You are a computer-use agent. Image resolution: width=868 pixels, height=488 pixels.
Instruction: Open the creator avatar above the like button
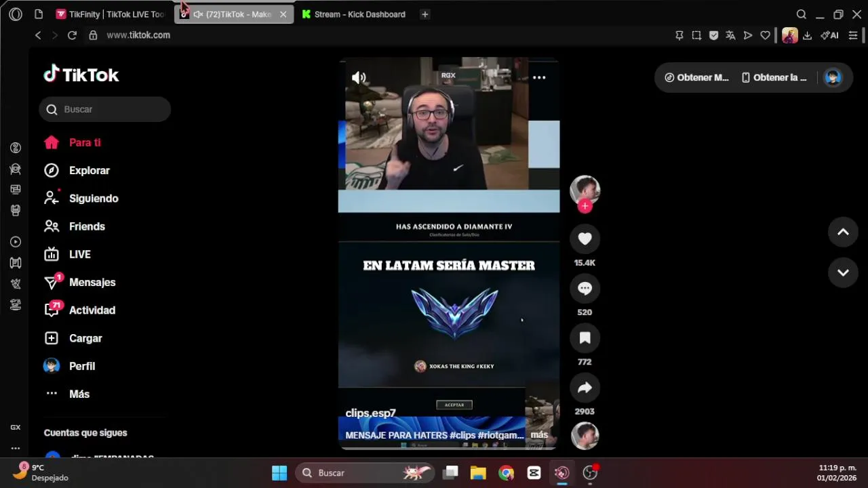coord(585,190)
